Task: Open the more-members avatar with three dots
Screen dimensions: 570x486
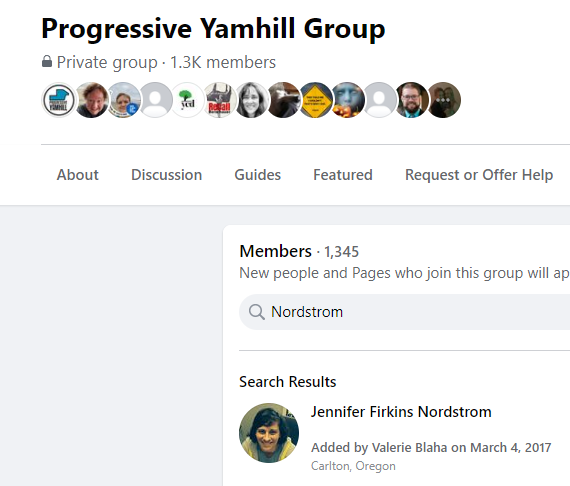Action: point(443,100)
